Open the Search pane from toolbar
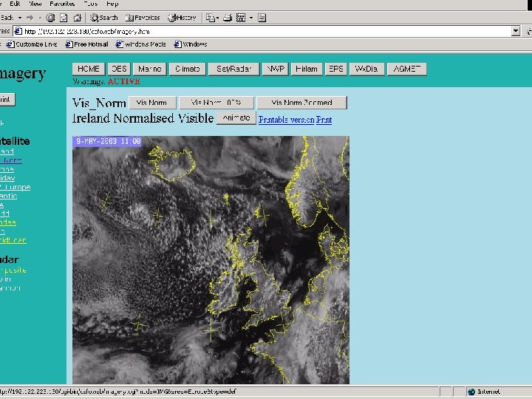532x399 pixels. click(104, 18)
